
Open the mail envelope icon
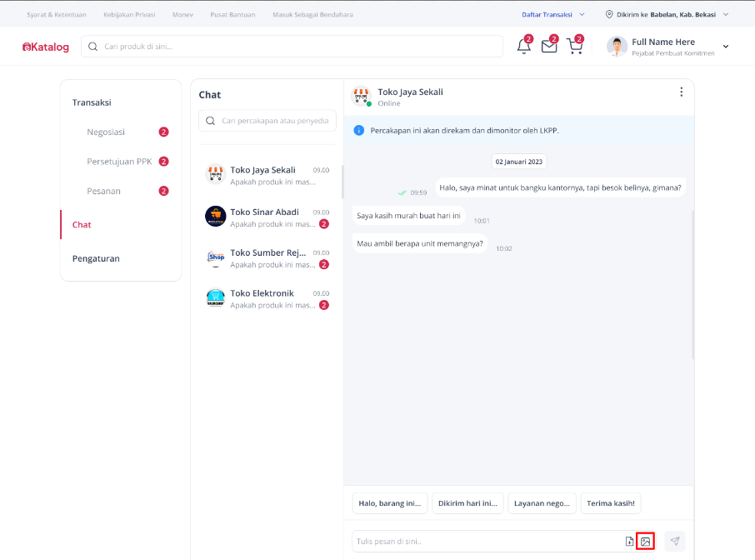click(x=549, y=46)
